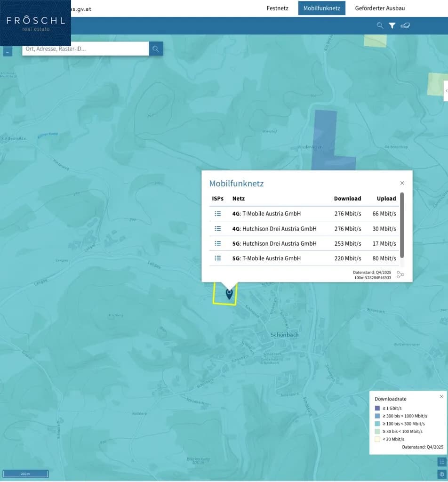Click the ≥ 100 bis < 300 Mbit/s swatch

pyautogui.click(x=377, y=424)
